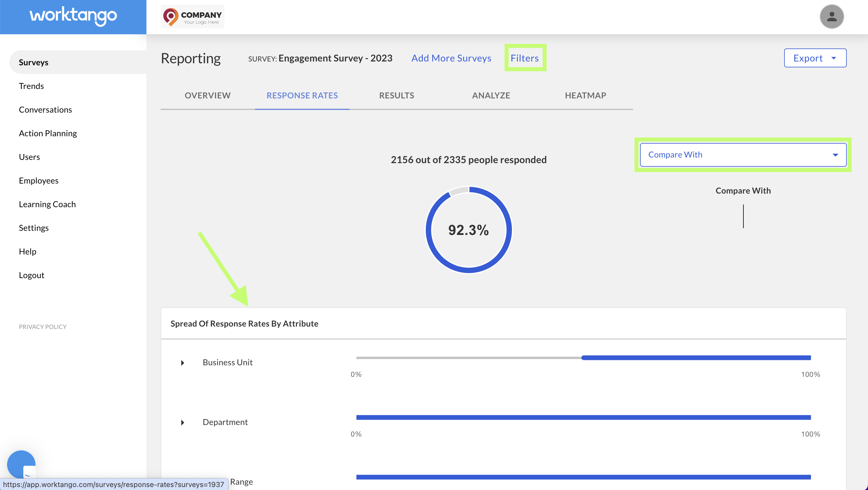Click the Spread Of Response Rates By Attribute heading

coord(244,323)
